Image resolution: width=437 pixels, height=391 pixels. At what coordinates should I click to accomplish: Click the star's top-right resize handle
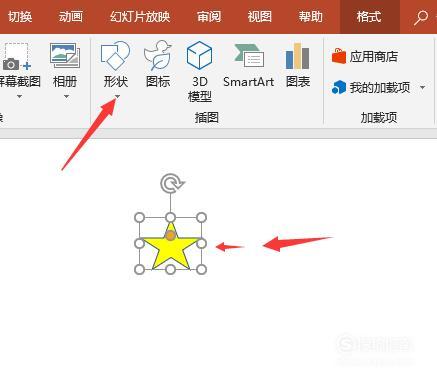click(x=201, y=218)
